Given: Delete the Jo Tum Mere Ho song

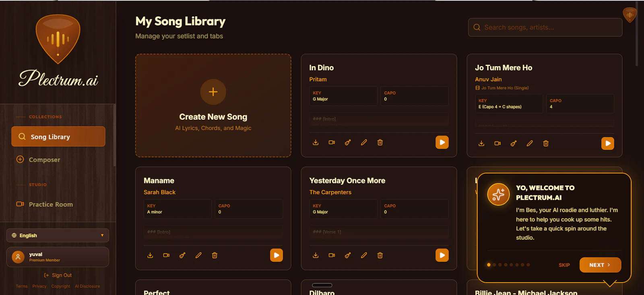Looking at the screenshot, I should (x=546, y=143).
